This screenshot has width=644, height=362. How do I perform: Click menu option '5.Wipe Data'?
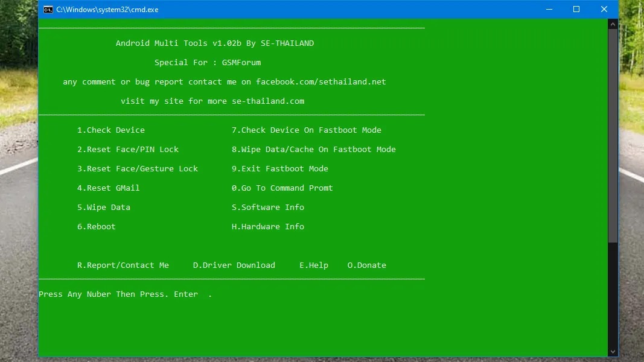(x=103, y=208)
